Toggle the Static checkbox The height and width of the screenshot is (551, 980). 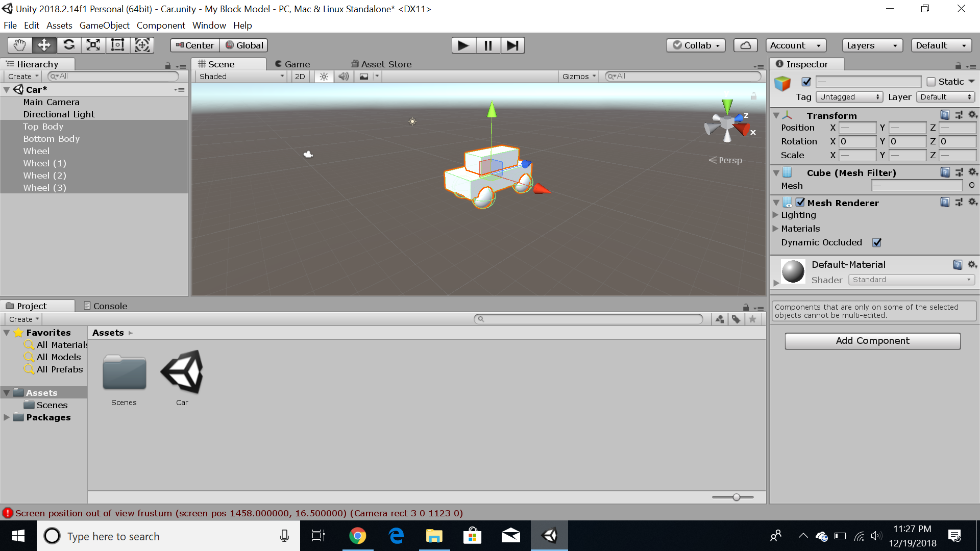point(931,82)
